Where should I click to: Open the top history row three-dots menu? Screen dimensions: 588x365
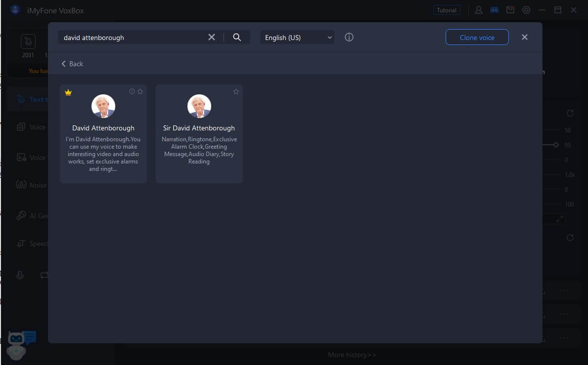tap(564, 290)
